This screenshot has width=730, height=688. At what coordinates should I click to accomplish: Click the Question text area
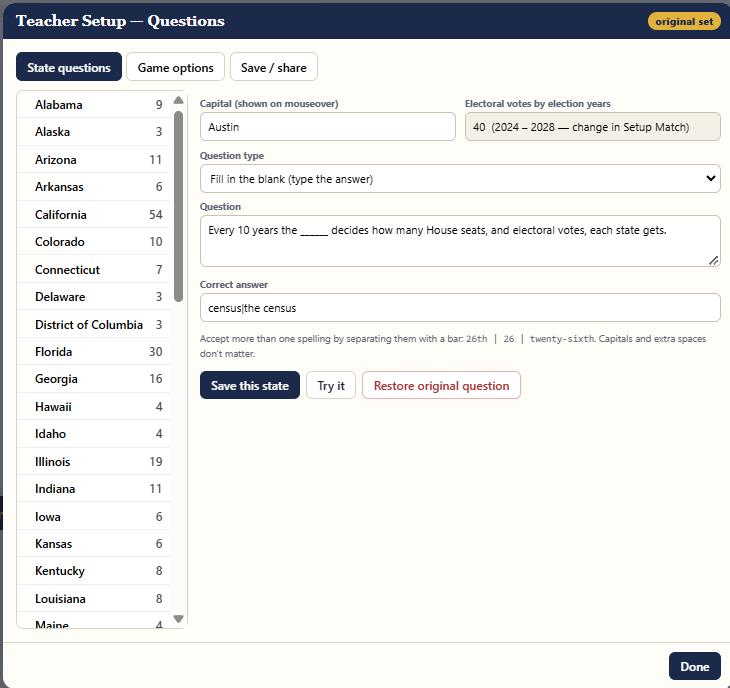460,241
